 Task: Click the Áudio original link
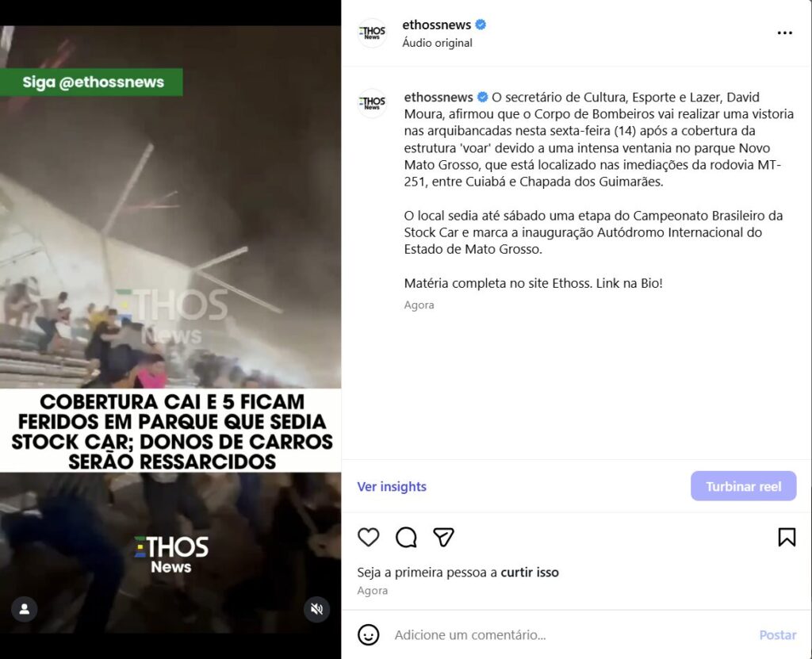point(437,43)
